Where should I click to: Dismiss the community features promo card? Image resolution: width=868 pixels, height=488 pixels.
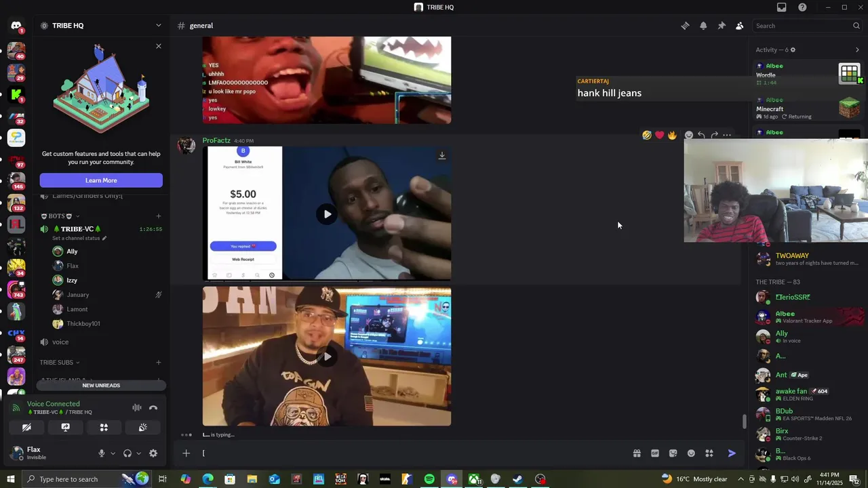pos(159,46)
